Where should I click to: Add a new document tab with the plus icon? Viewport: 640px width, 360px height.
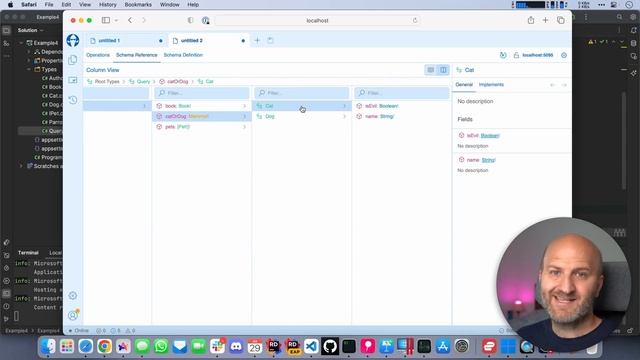pos(257,40)
